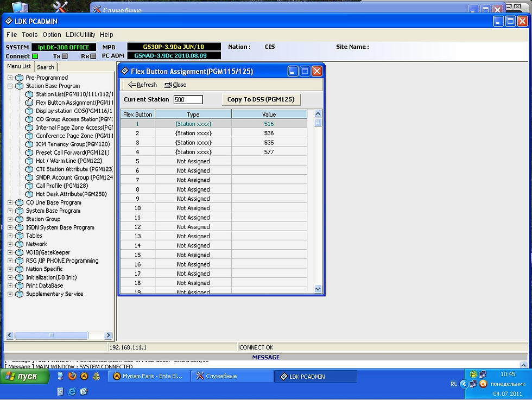Expand the Nation Specific node
Viewport: 532px width, 400px height.
pos(10,269)
